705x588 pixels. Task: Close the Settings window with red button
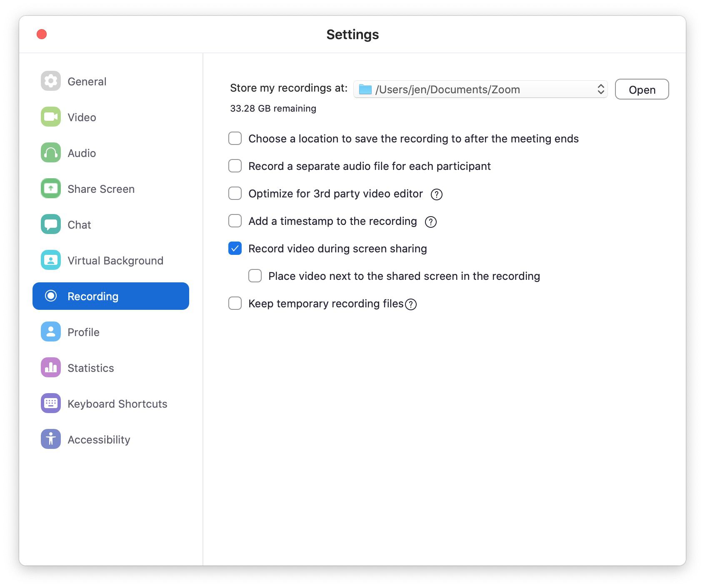(x=42, y=34)
